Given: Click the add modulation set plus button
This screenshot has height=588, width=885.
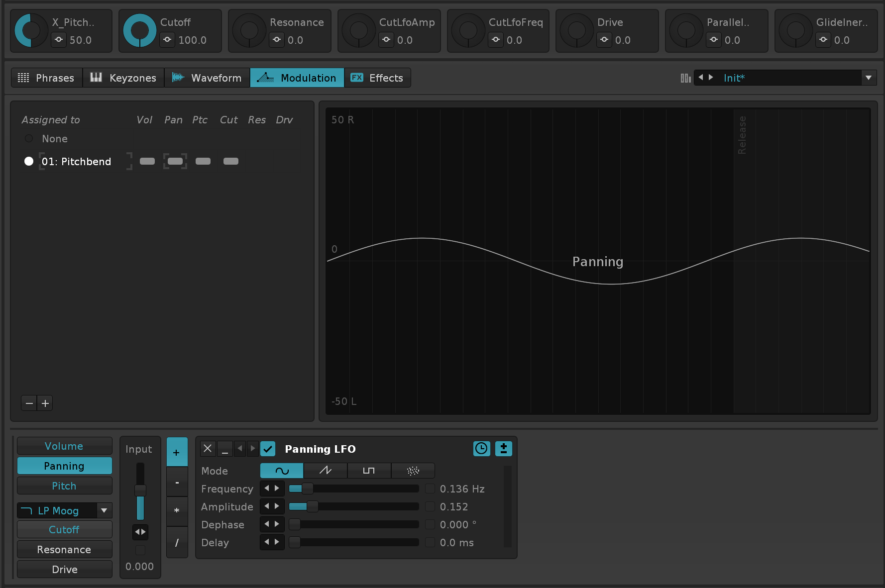Looking at the screenshot, I should [45, 403].
